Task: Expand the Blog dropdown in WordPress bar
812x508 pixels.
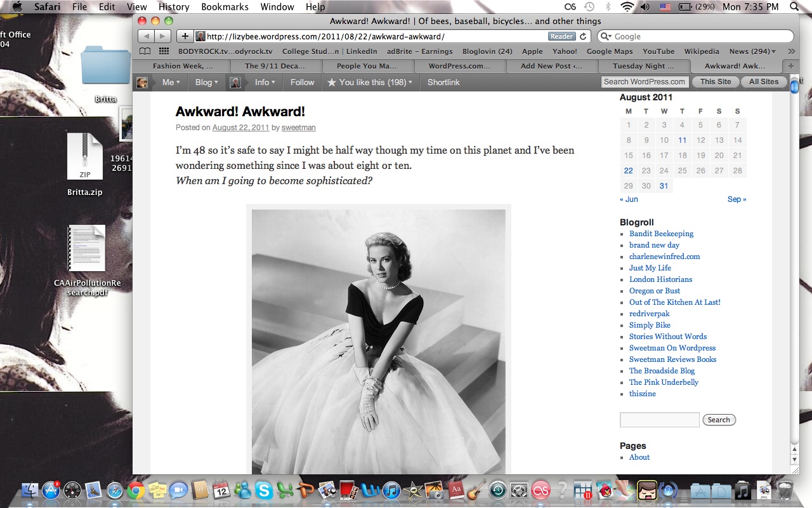Action: (206, 82)
